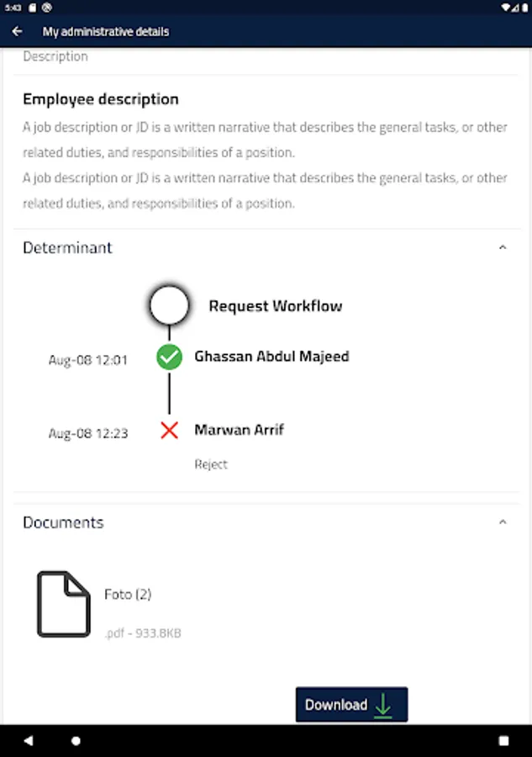Click the Foto (2) file name
Viewport: 532px width, 757px height.
[x=128, y=594]
